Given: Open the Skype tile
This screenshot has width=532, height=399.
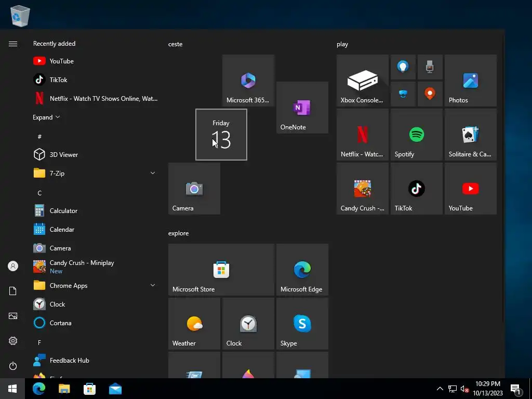Looking at the screenshot, I should point(302,324).
